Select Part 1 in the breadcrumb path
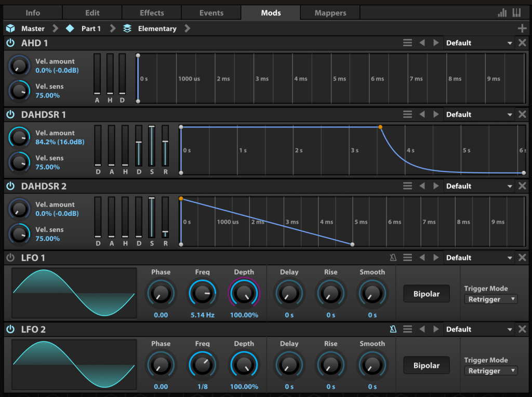 [x=91, y=29]
